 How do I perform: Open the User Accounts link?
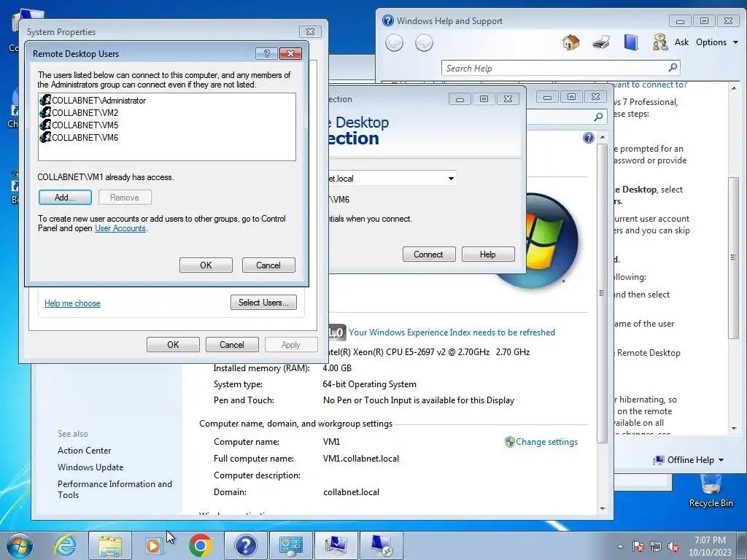tap(120, 228)
